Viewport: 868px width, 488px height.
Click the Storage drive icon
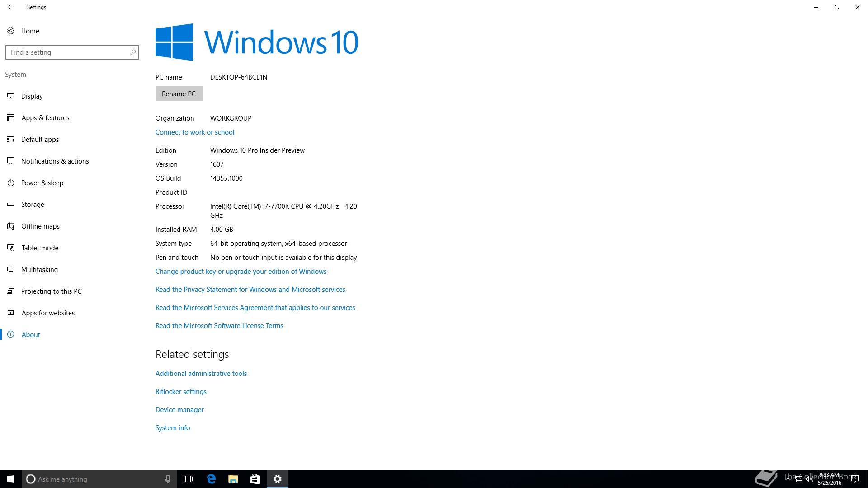[x=11, y=204]
